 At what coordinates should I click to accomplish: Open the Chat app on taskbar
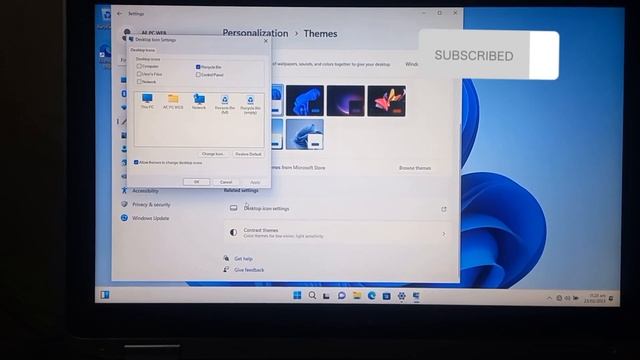pos(341,296)
